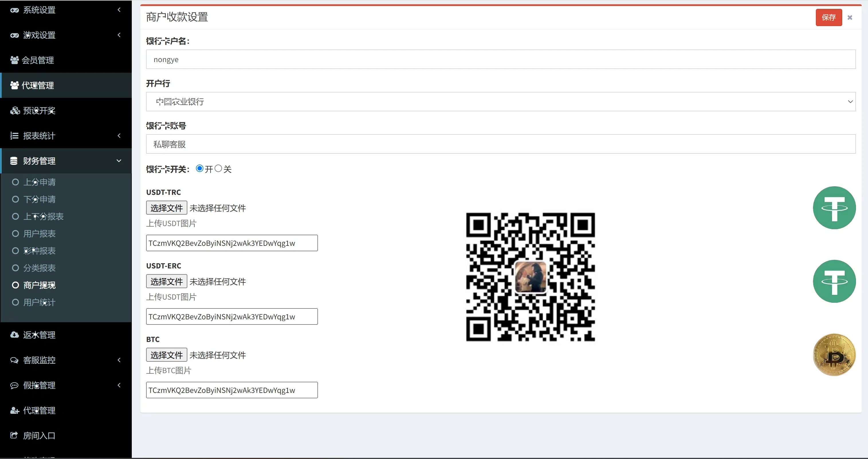Save the merchant payment settings with 保存
Screen dimensions: 868x459
828,17
